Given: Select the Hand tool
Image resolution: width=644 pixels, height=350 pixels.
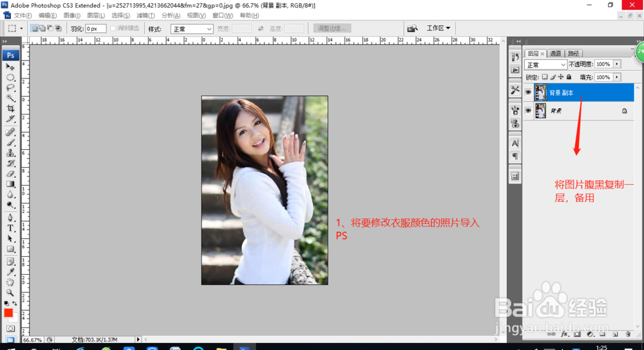Looking at the screenshot, I should [x=10, y=282].
